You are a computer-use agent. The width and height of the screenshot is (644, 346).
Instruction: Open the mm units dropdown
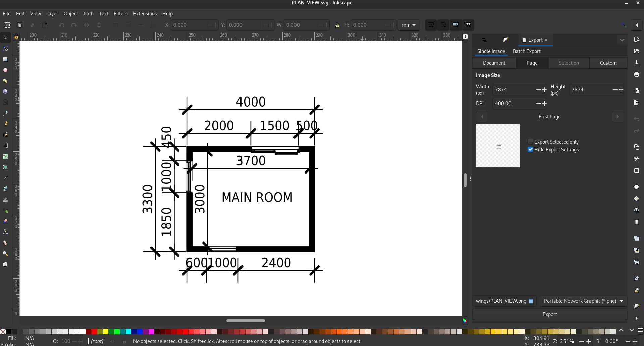pyautogui.click(x=409, y=25)
